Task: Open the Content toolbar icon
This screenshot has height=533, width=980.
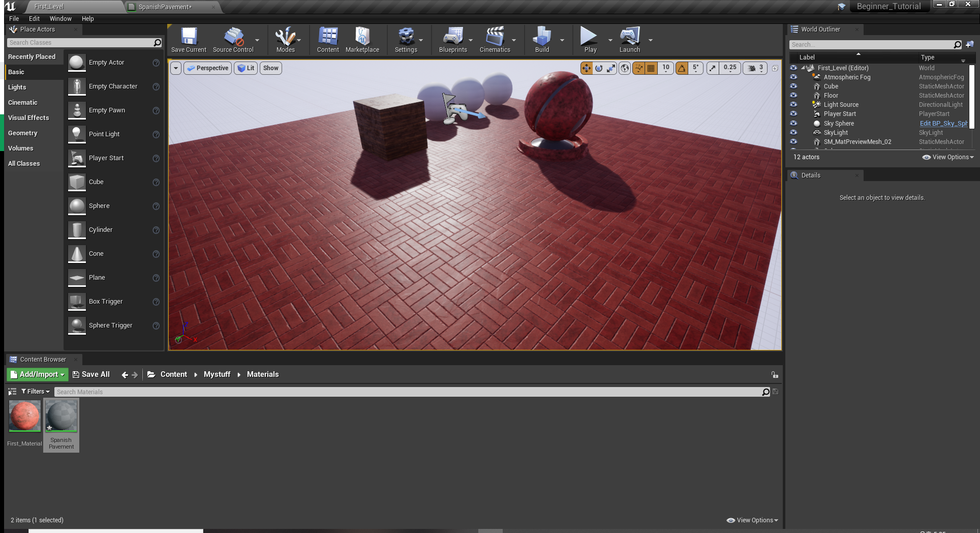Action: click(x=328, y=40)
